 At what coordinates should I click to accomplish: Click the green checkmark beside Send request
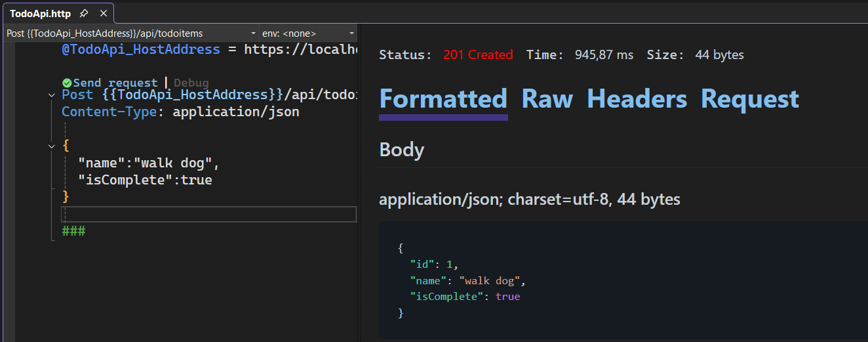(66, 83)
